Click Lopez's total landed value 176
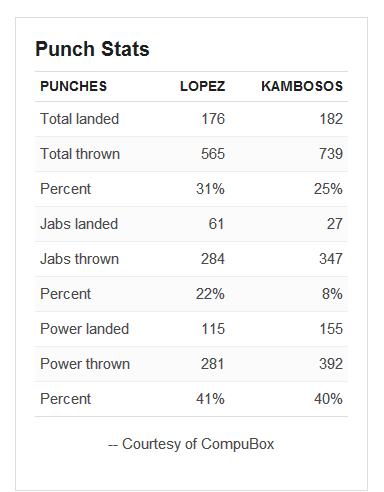This screenshot has height=492, width=384. pyautogui.click(x=213, y=119)
